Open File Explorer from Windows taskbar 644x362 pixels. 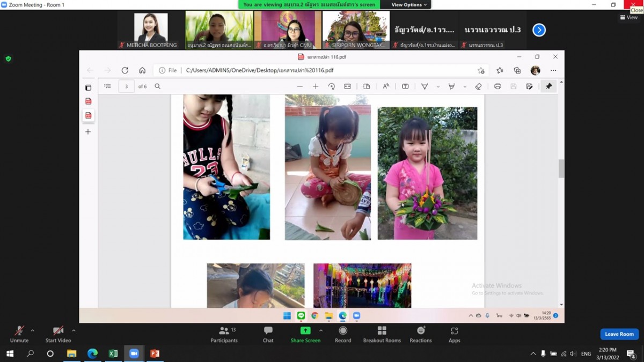[x=71, y=353]
